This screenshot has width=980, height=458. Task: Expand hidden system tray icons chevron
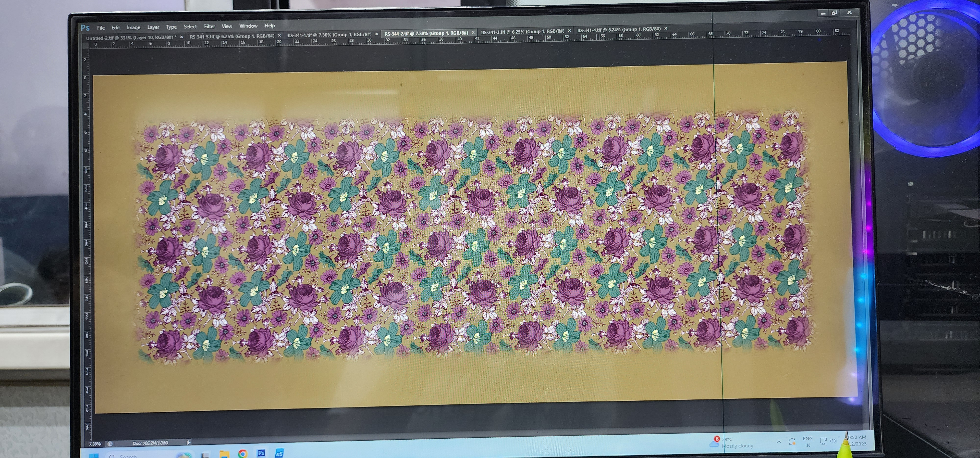tap(779, 442)
